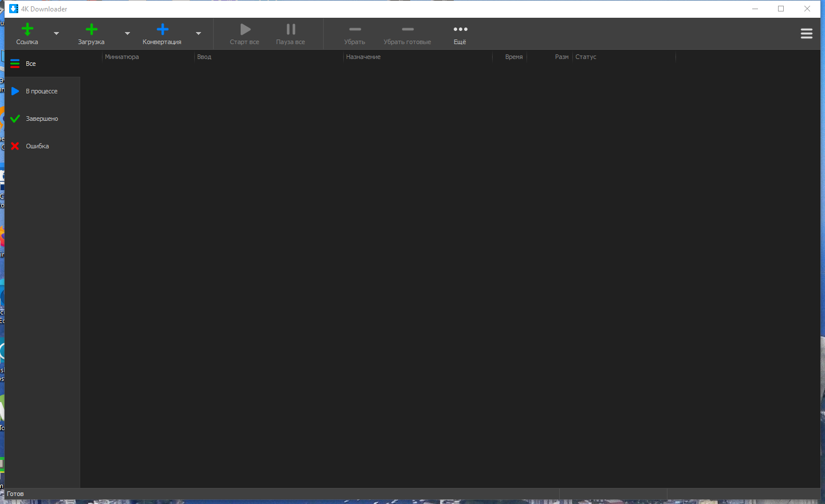Viewport: 825px width, 504px height.
Task: Open the hamburger menu icon
Action: pyautogui.click(x=806, y=33)
